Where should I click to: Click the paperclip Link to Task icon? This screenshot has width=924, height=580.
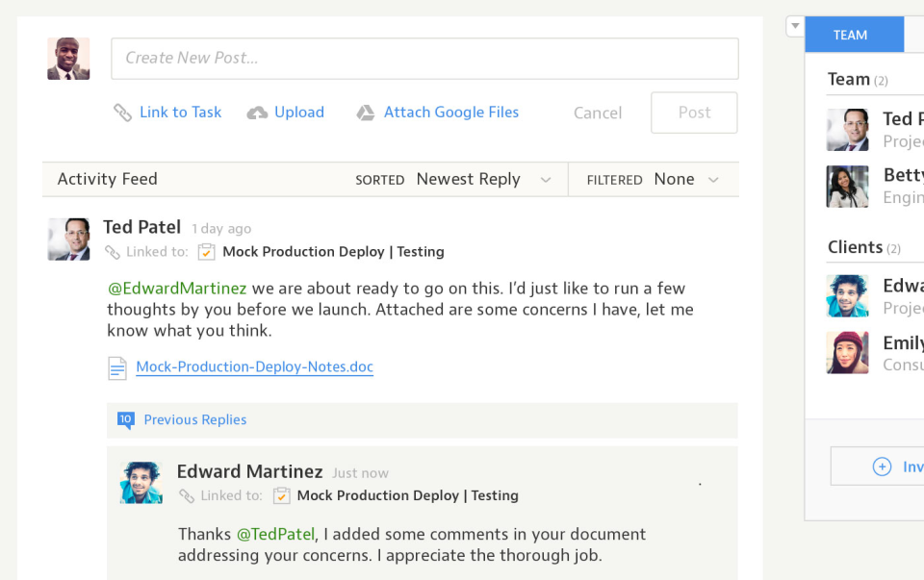coord(122,113)
